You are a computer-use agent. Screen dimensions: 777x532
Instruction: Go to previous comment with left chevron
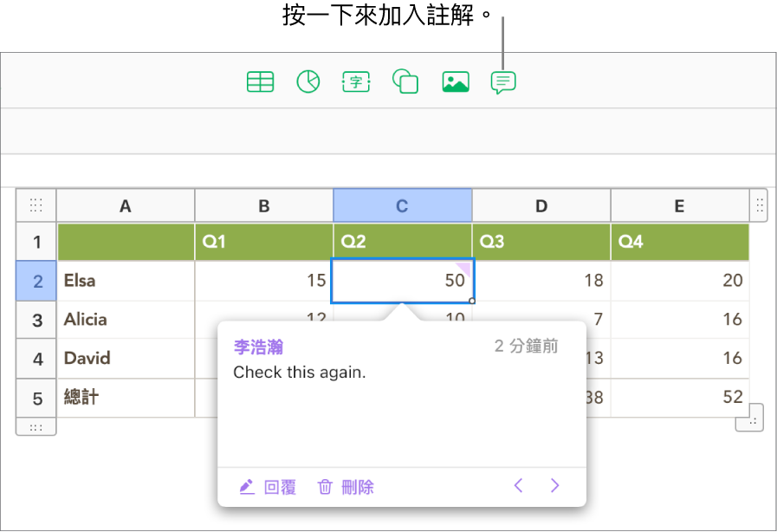click(x=518, y=486)
